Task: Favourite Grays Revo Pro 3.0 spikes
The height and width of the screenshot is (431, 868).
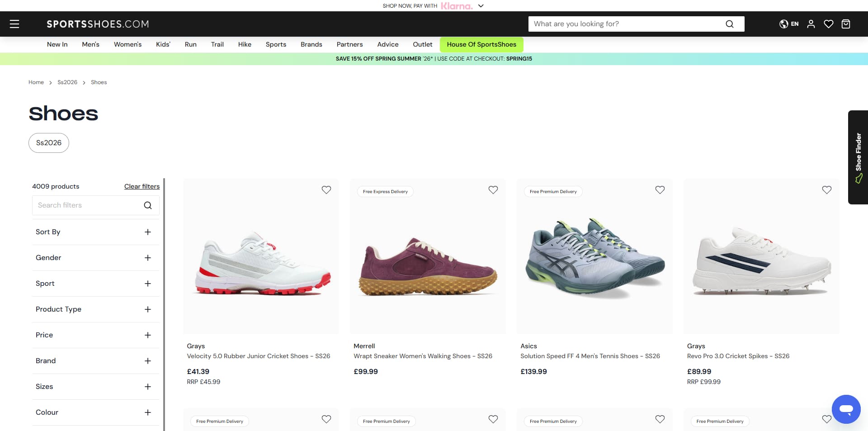Action: pyautogui.click(x=827, y=190)
